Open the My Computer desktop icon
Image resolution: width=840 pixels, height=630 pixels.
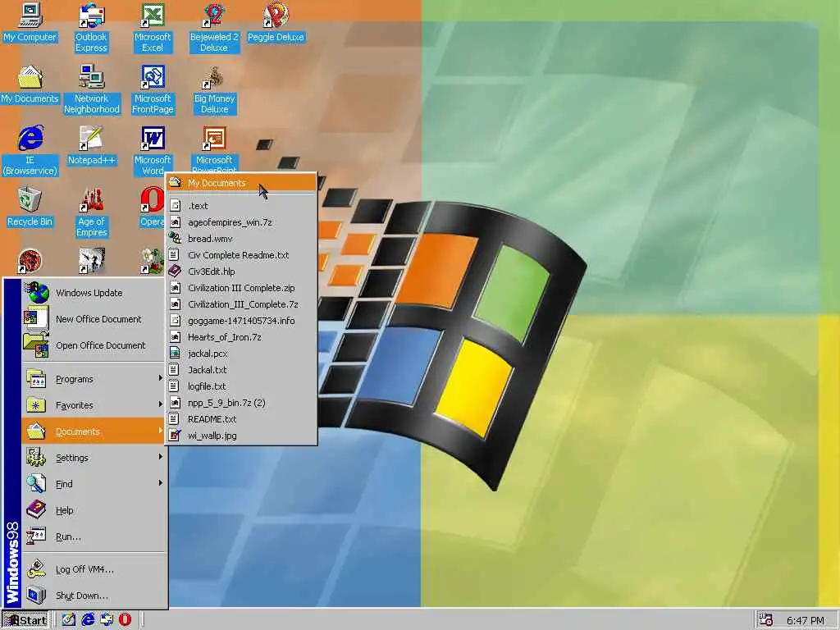30,22
